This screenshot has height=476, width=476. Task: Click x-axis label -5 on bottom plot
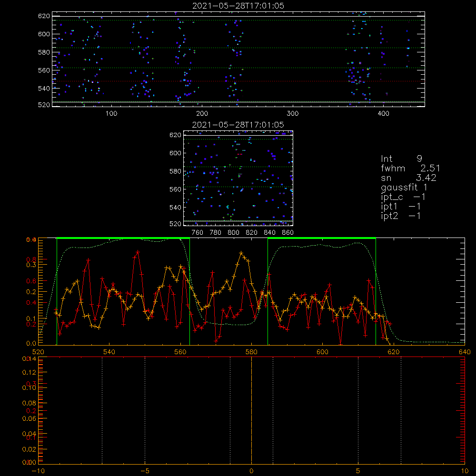click(145, 471)
